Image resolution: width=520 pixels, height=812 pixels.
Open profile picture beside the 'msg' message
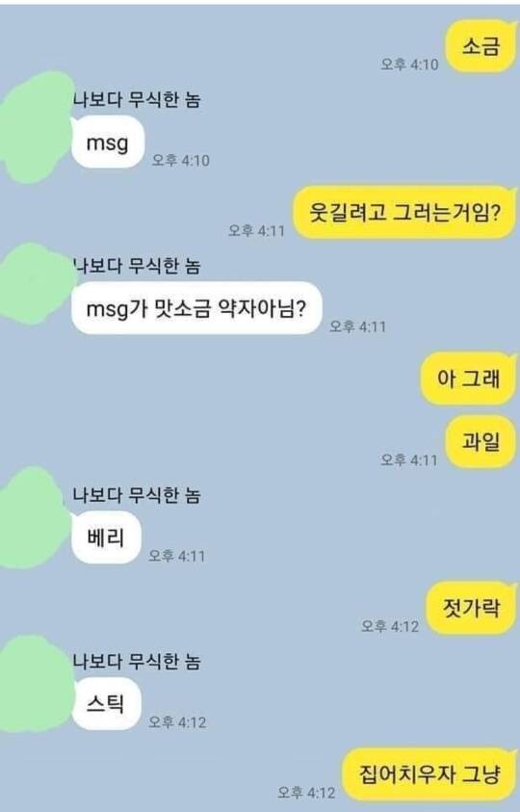tap(36, 127)
